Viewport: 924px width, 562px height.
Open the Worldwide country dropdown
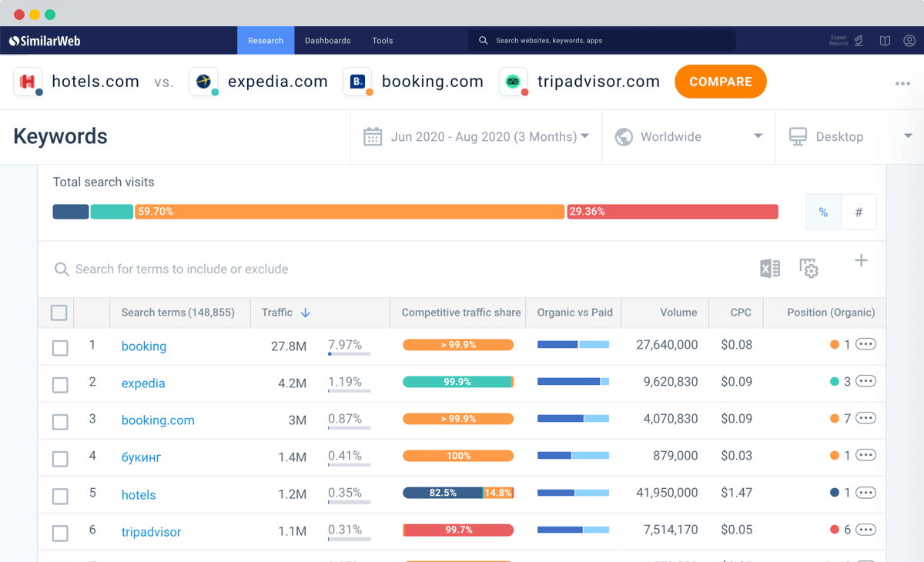coord(688,137)
